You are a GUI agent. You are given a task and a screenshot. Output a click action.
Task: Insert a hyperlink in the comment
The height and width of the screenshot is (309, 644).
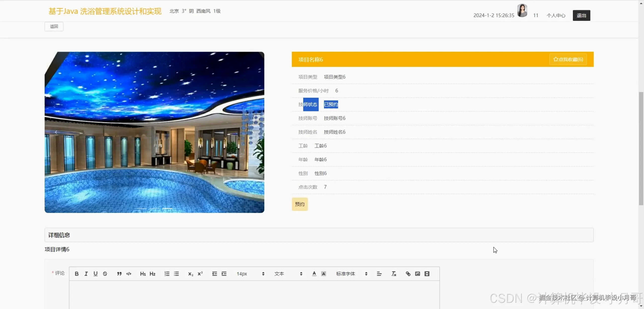(408, 274)
